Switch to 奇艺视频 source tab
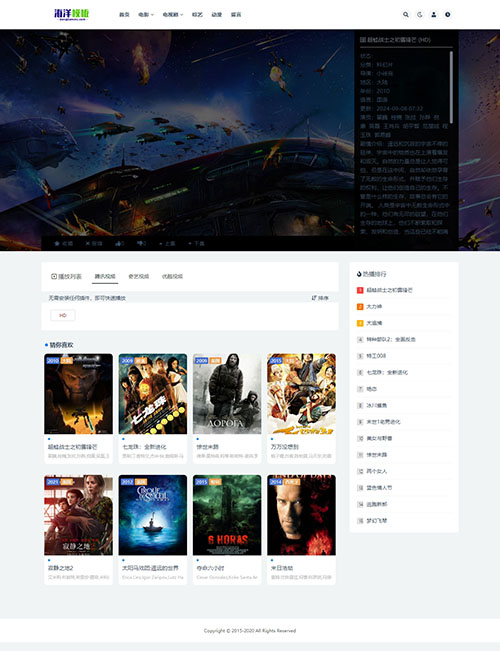The width and height of the screenshot is (500, 651). coord(139,277)
